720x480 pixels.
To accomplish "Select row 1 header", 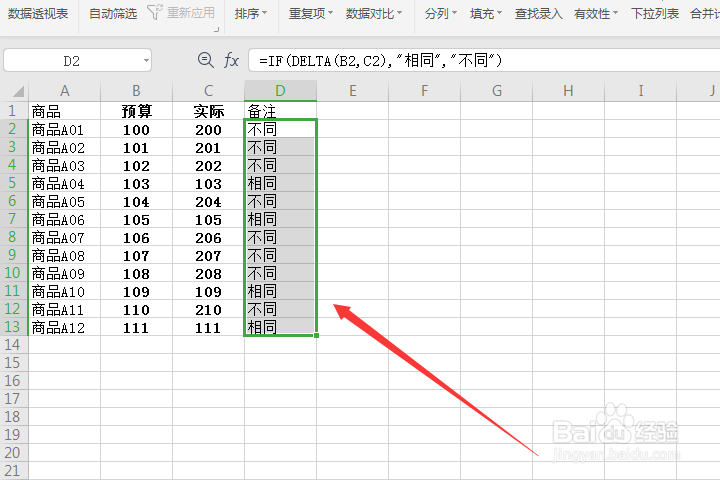I will (x=13, y=111).
